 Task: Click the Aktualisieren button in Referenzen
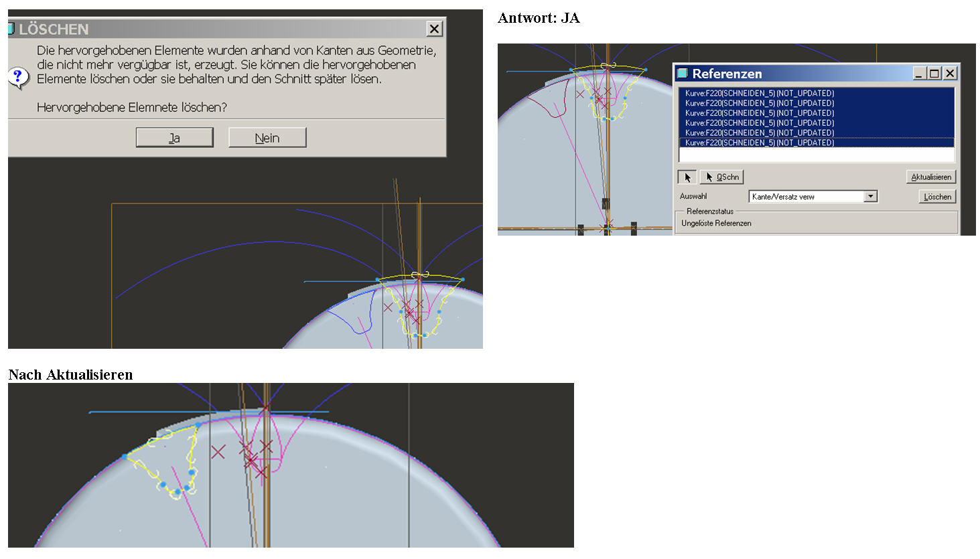(x=931, y=177)
